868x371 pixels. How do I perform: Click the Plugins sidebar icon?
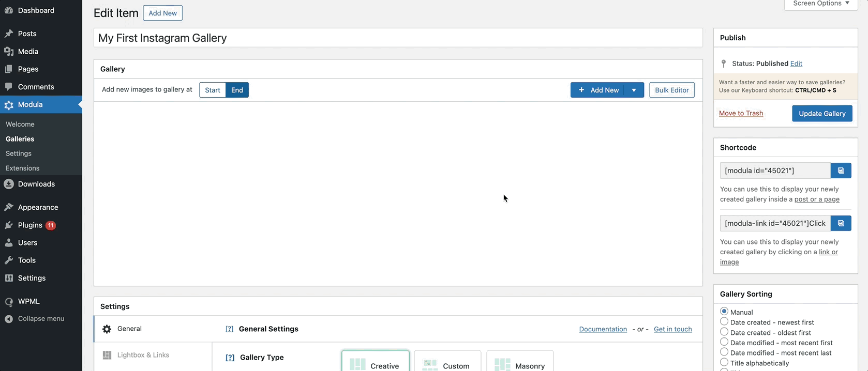(x=9, y=225)
